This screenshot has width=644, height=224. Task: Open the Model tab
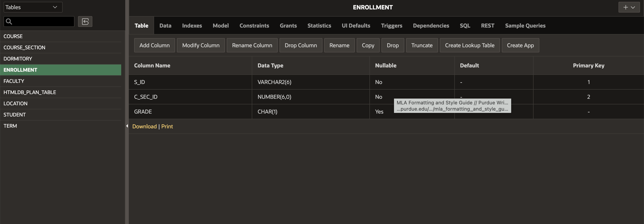(x=220, y=26)
